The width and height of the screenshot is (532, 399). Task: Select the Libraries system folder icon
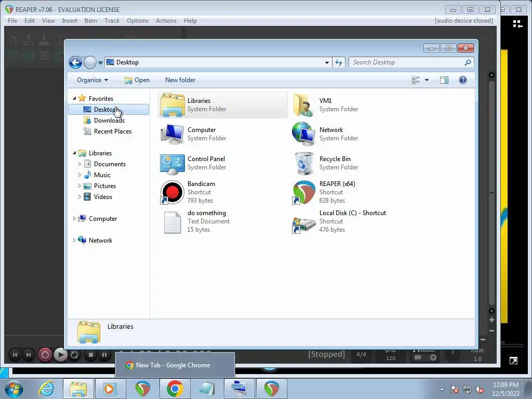(x=172, y=105)
